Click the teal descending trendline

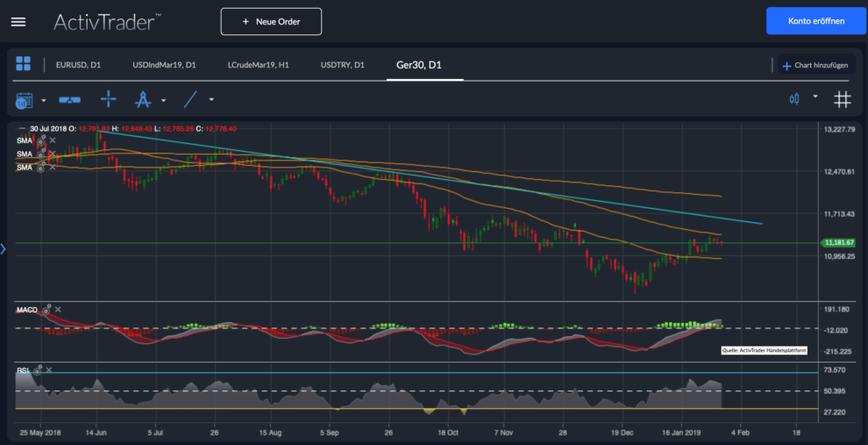tap(431, 176)
